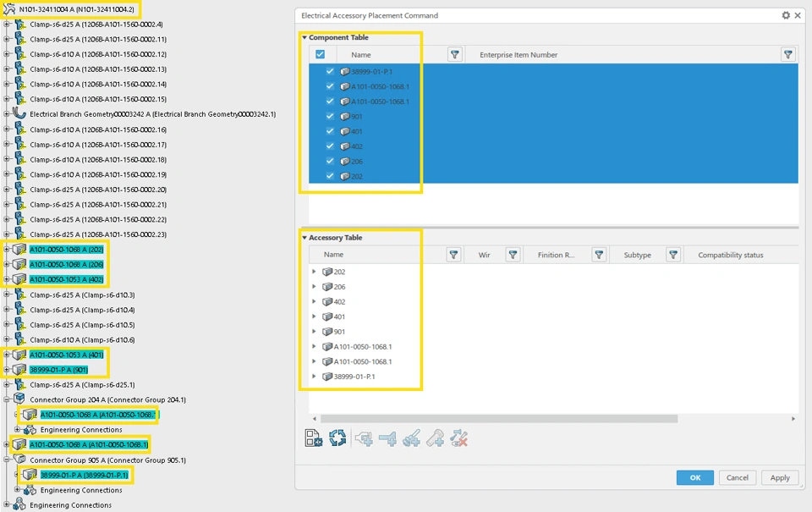
Task: Click the Electrical Branch Geometry00003242 icon
Action: (19, 113)
